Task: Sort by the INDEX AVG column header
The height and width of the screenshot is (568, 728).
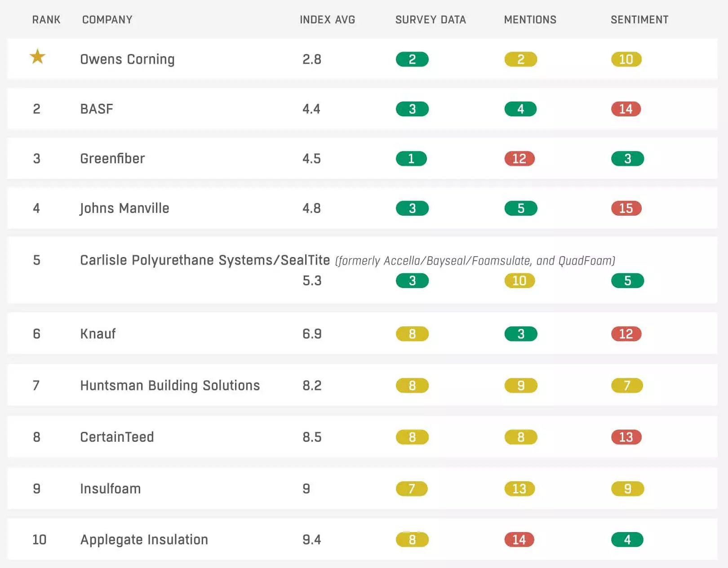Action: tap(327, 20)
